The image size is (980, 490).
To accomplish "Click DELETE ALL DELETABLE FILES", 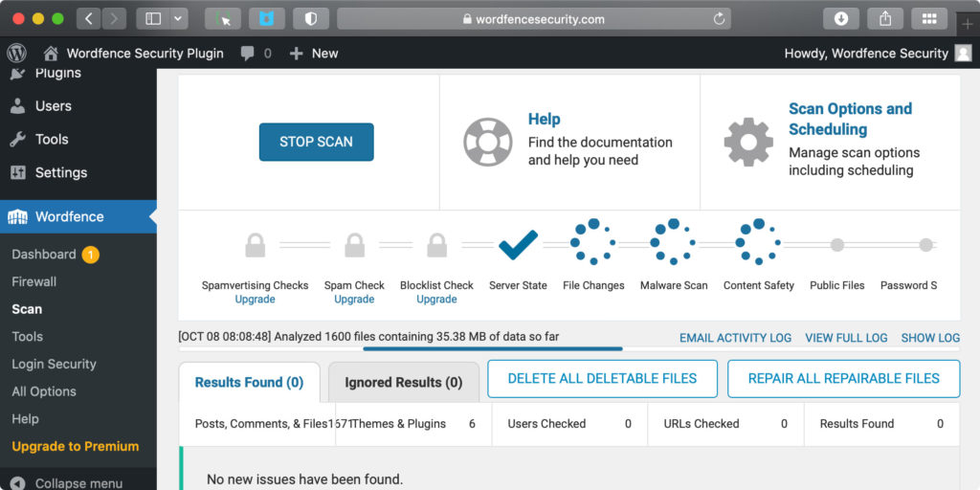I will pos(603,379).
